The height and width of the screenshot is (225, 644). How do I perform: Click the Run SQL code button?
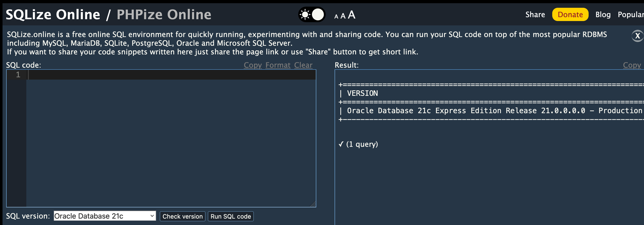click(x=230, y=216)
